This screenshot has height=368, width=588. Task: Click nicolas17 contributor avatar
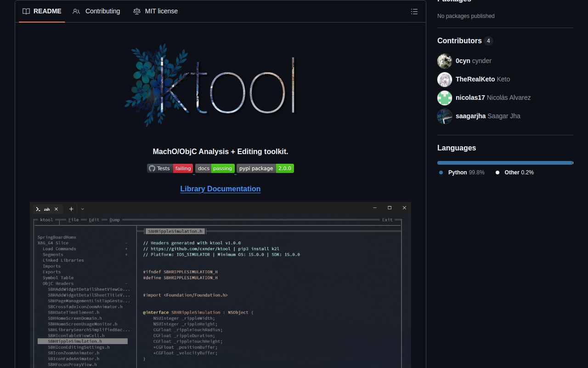[x=445, y=98]
